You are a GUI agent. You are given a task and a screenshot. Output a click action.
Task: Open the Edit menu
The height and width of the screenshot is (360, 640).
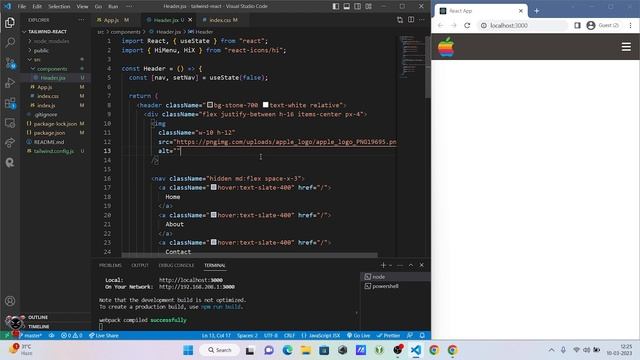coord(37,7)
